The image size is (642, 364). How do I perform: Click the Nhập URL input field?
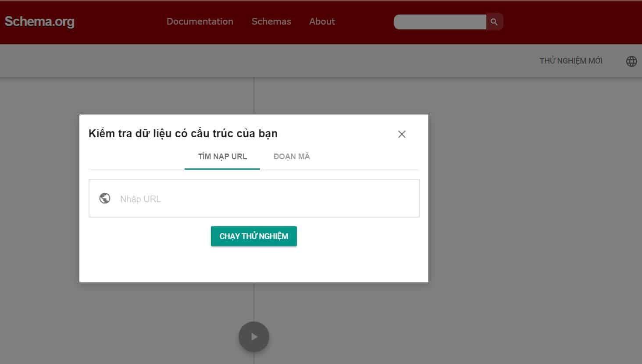tap(254, 198)
